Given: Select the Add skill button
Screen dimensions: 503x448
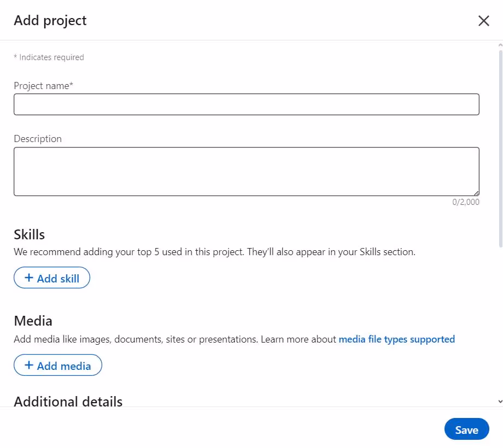Looking at the screenshot, I should pos(51,277).
